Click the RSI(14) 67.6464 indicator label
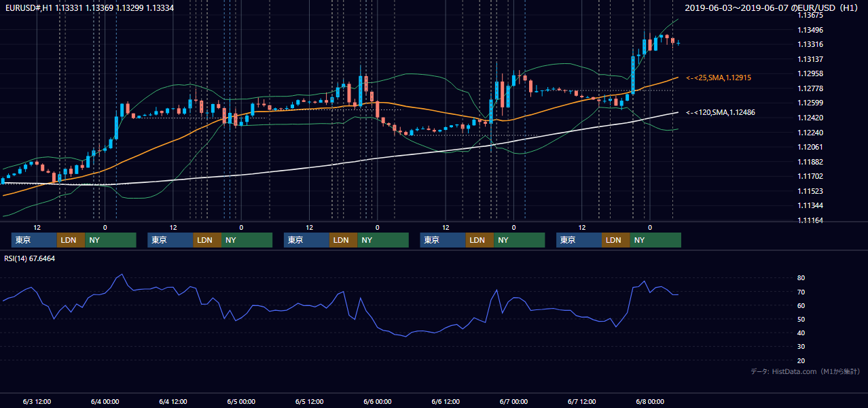This screenshot has width=868, height=408. click(30, 258)
